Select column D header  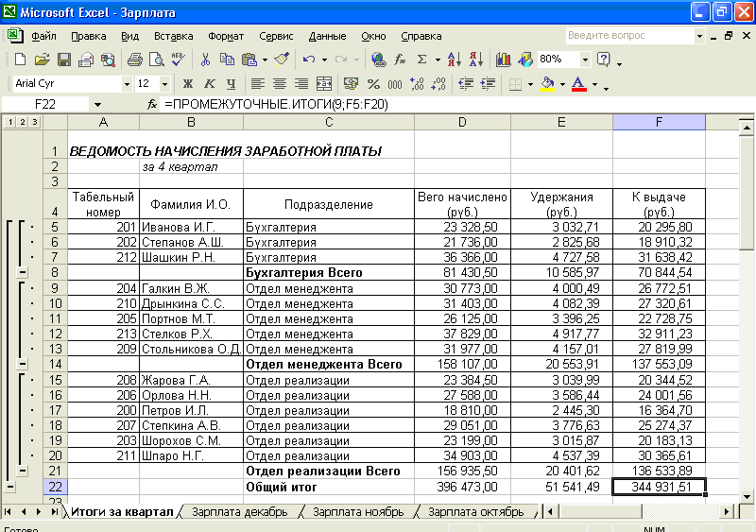[462, 123]
